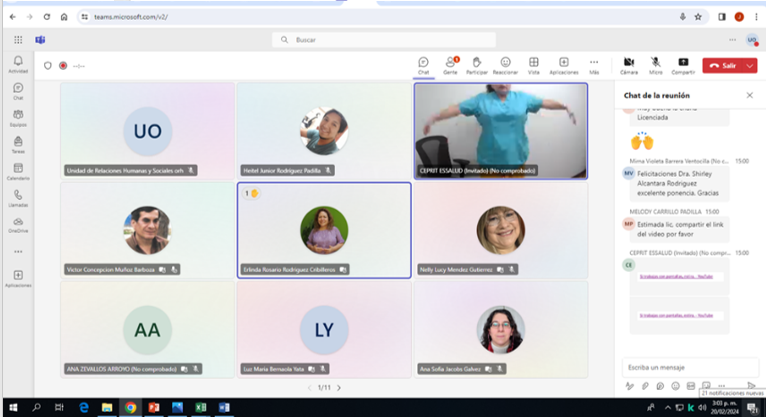766x417 pixels.
Task: Open Word from the taskbar
Action: point(224,407)
